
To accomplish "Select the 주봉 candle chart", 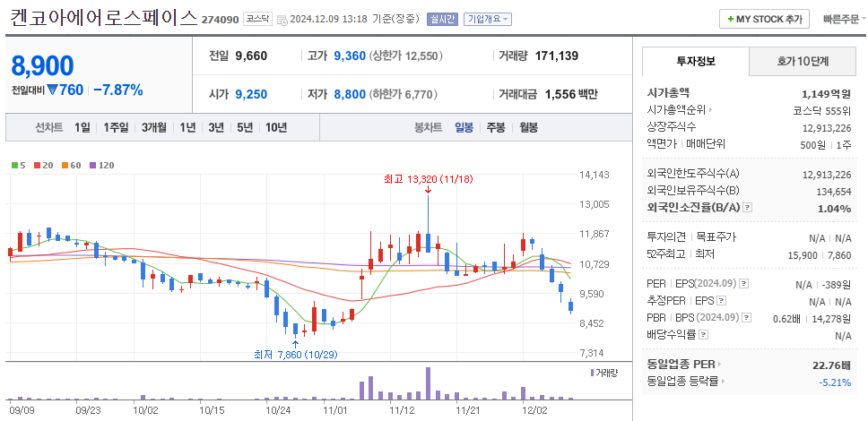I will (496, 127).
